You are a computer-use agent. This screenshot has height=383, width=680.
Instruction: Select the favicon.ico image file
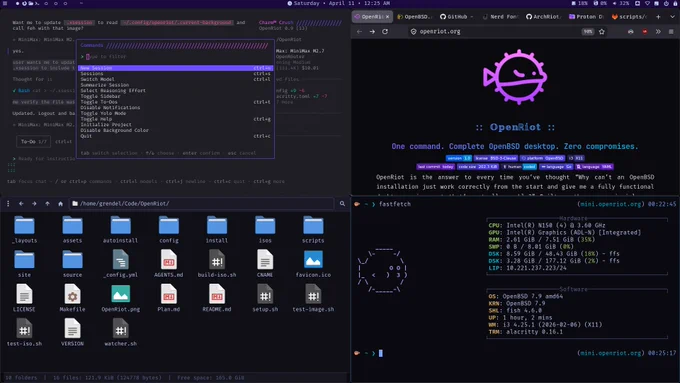coord(313,264)
